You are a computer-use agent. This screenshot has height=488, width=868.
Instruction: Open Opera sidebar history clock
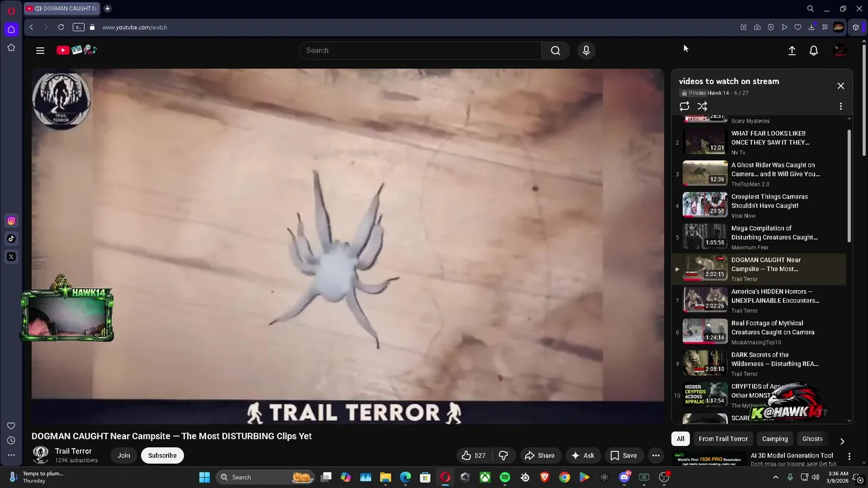(11, 441)
